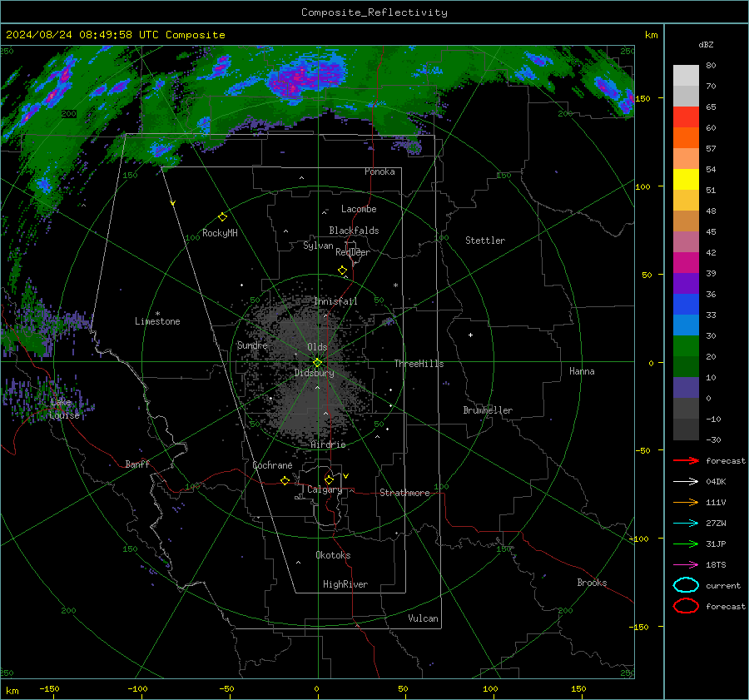This screenshot has height=700, width=749.
Task: Click the yellow diamond marker near RockyMH
Action: click(x=222, y=217)
